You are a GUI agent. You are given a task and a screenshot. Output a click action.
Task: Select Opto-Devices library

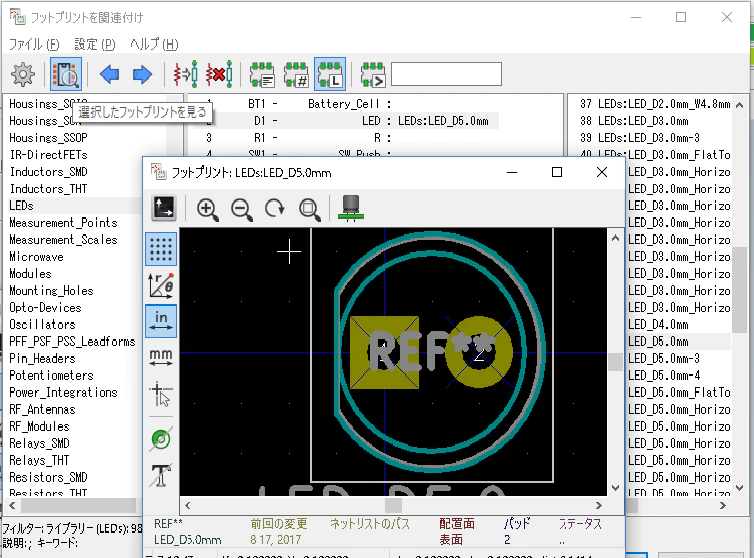[x=46, y=307]
